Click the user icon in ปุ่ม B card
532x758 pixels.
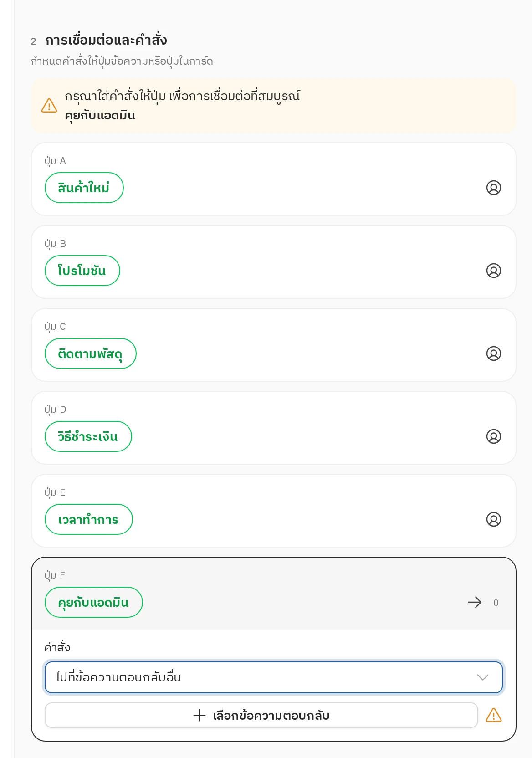tap(493, 271)
